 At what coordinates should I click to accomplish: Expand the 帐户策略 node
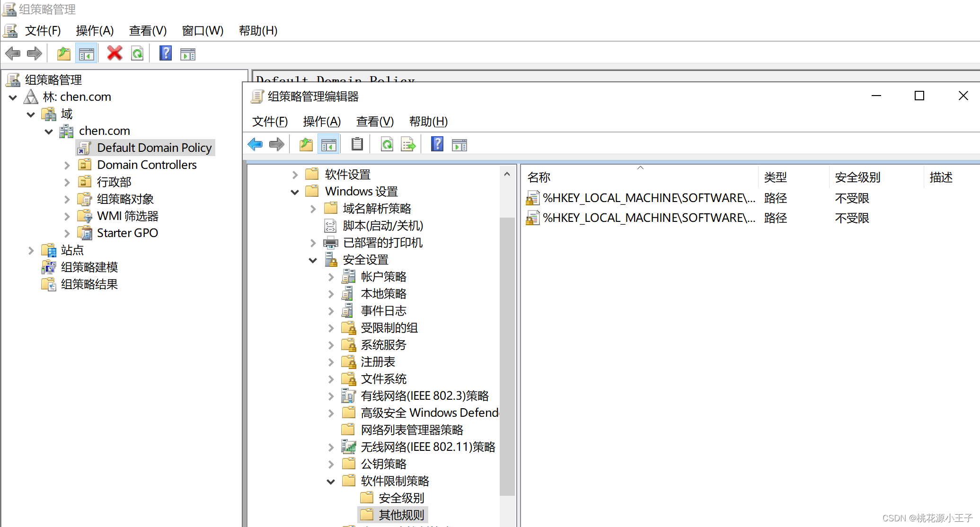pos(331,277)
